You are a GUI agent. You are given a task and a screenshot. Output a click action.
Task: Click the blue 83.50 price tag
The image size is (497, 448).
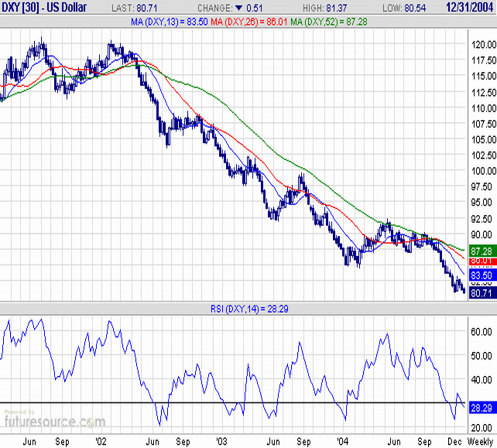[482, 275]
